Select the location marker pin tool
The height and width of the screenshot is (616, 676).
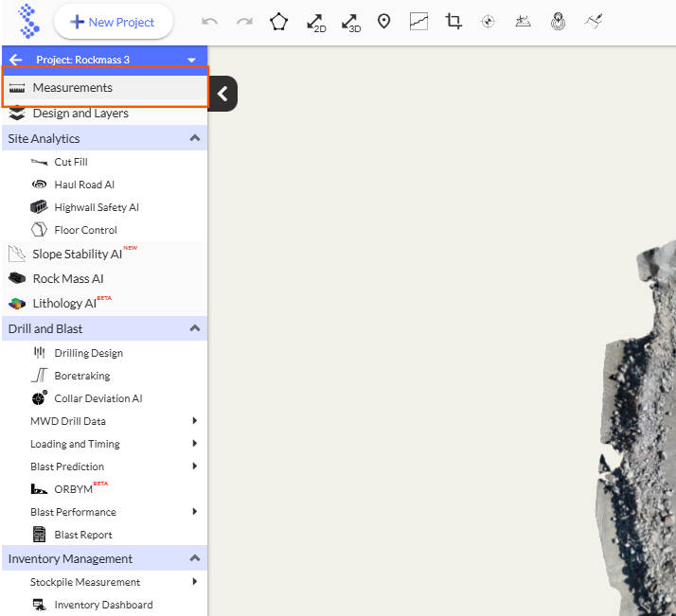(384, 22)
